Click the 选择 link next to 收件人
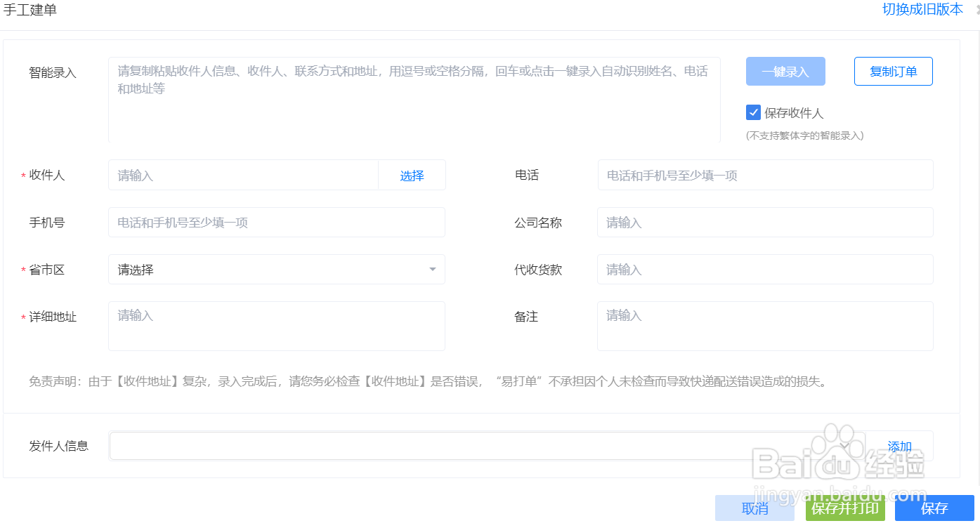980x528 pixels. [x=412, y=175]
